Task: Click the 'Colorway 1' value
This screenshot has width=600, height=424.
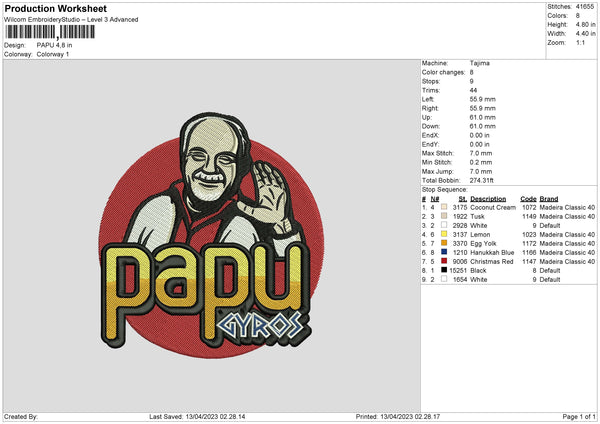Action: point(53,54)
